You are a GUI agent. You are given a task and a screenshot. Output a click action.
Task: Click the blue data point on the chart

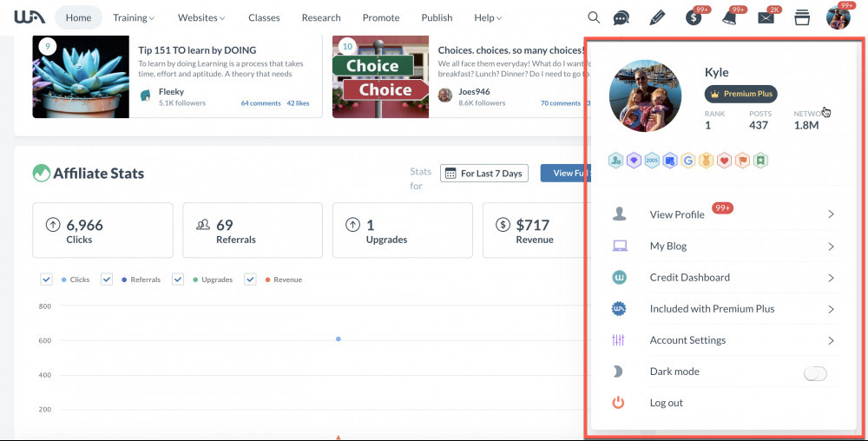click(x=339, y=339)
